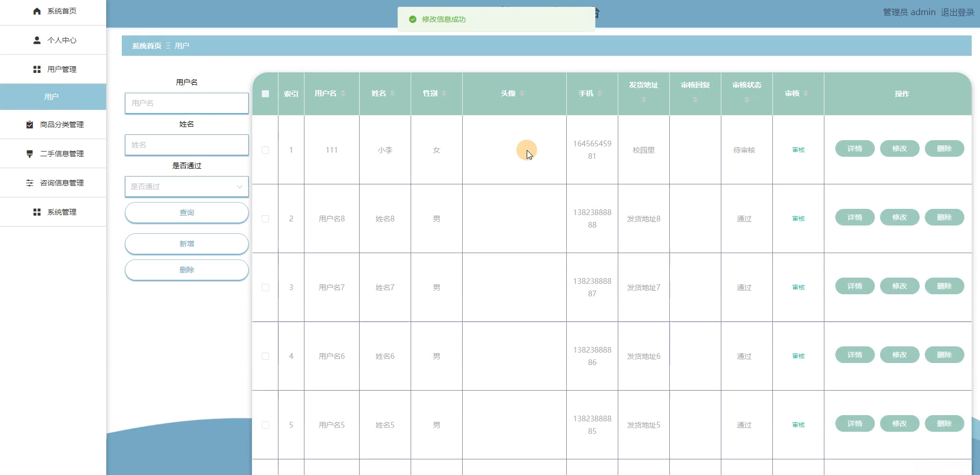This screenshot has width=980, height=475.
Task: Click the sort arrows under 审核回复 header
Action: (695, 99)
